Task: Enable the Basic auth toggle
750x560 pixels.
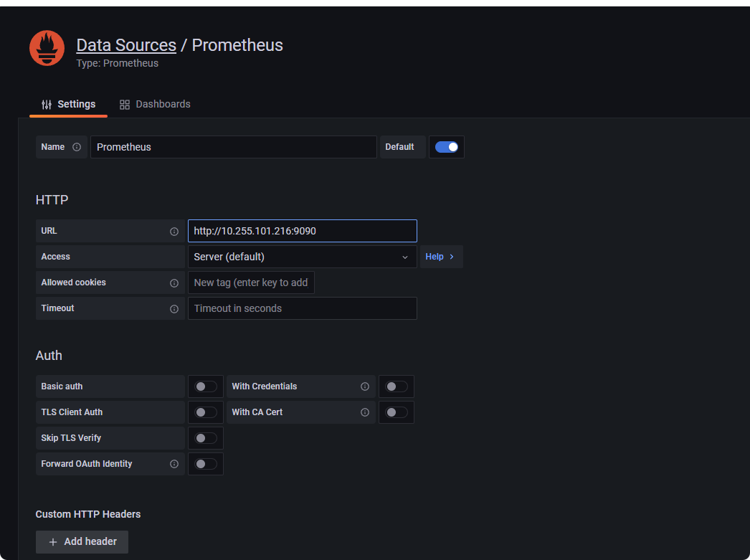Action: click(x=206, y=386)
